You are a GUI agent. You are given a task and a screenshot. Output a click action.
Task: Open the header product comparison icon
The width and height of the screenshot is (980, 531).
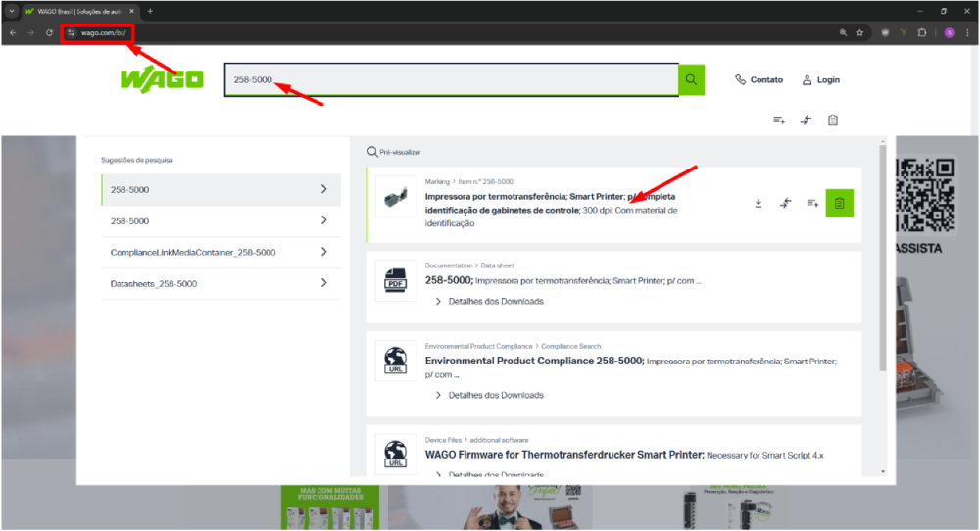806,120
